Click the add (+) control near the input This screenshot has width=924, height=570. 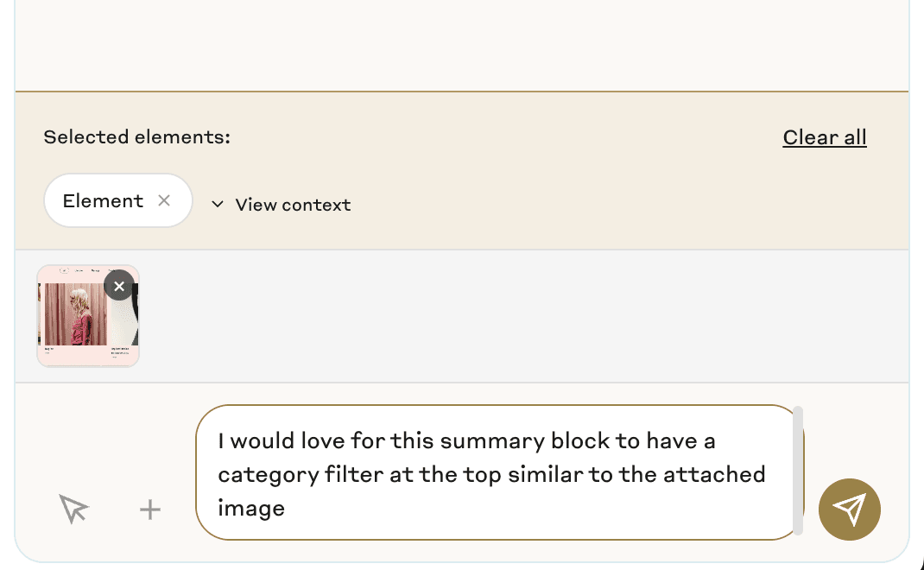click(149, 510)
